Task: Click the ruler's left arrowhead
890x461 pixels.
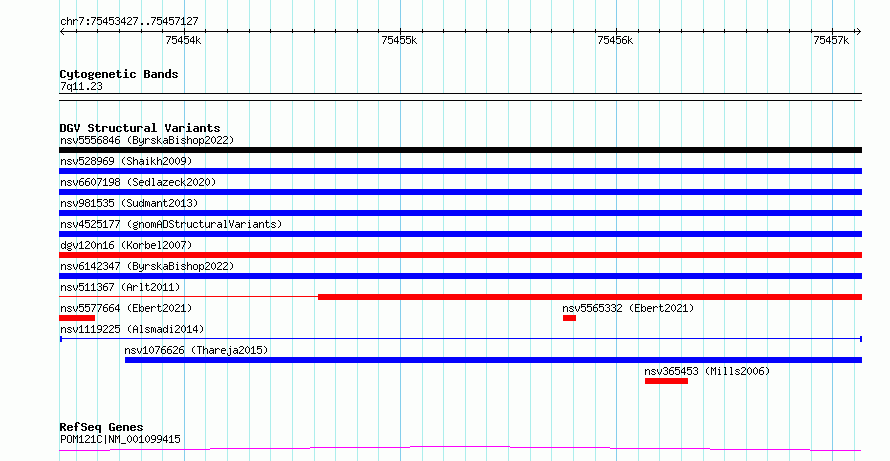Action: (x=62, y=32)
